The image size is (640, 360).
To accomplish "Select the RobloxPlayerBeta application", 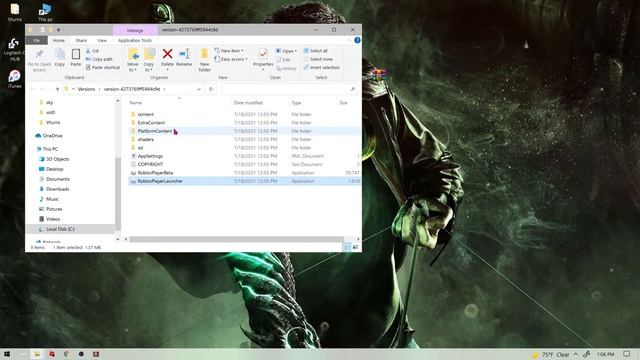I will tap(155, 173).
